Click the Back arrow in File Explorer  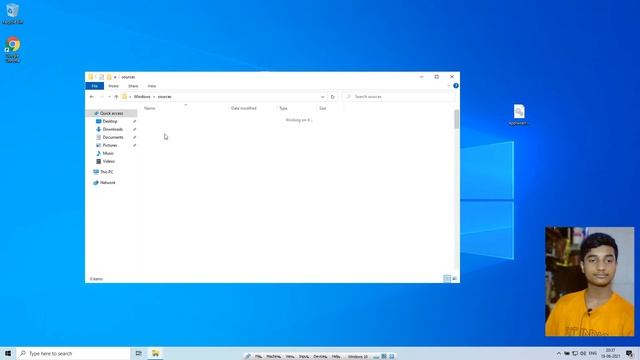[91, 97]
